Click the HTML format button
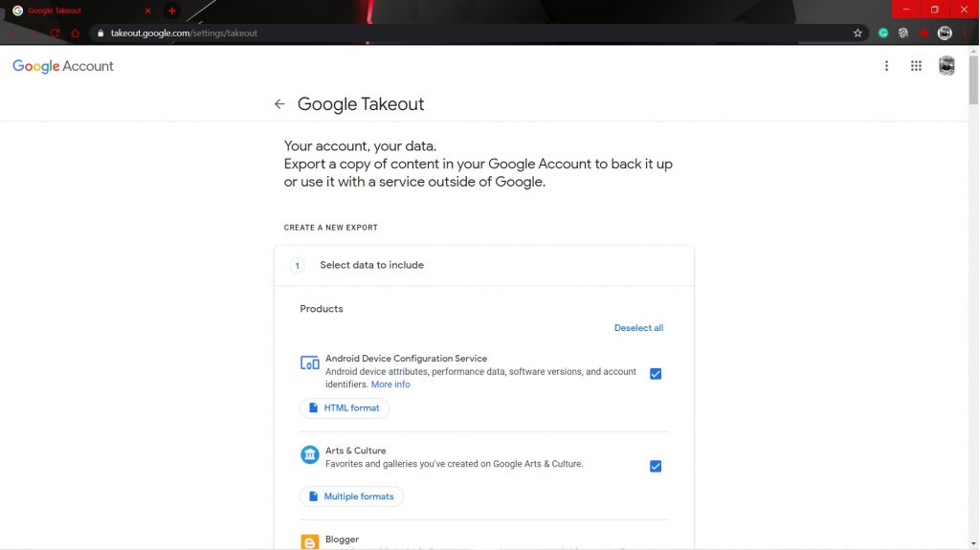This screenshot has height=550, width=980. point(345,408)
